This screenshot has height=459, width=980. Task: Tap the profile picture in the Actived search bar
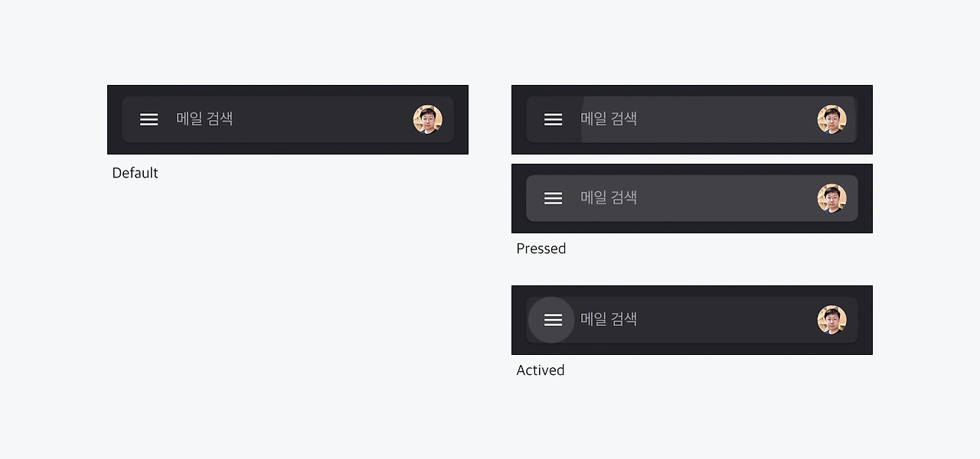[832, 320]
